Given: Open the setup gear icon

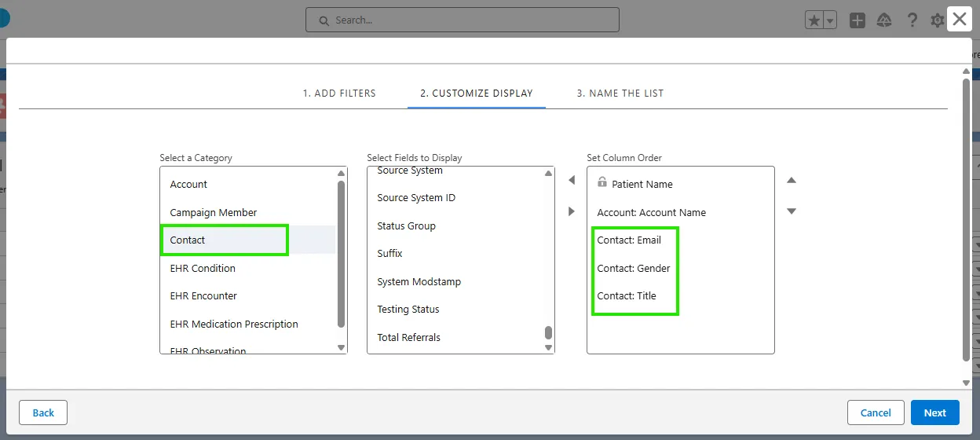Looking at the screenshot, I should 937,20.
